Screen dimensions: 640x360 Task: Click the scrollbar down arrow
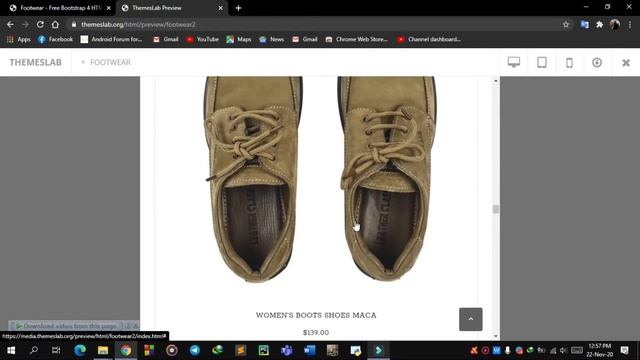point(496,336)
